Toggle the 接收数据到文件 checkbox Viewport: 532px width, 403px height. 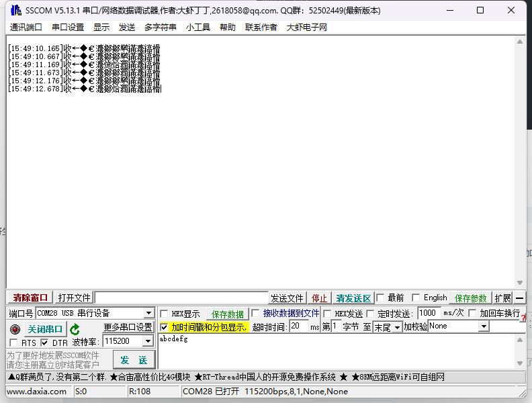point(255,313)
